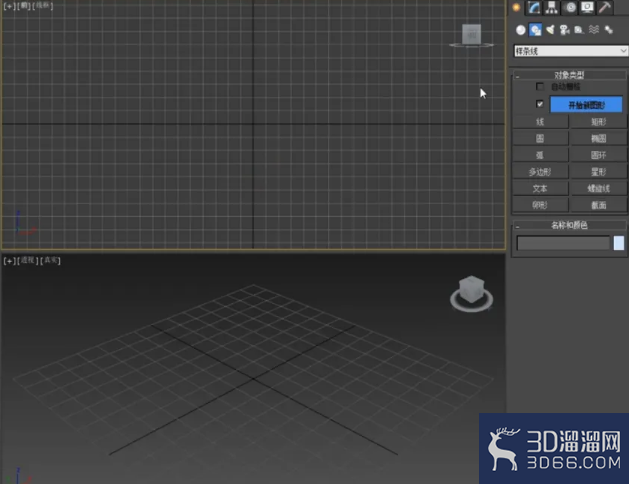Open the 样条线 shape type dropdown

tap(571, 51)
